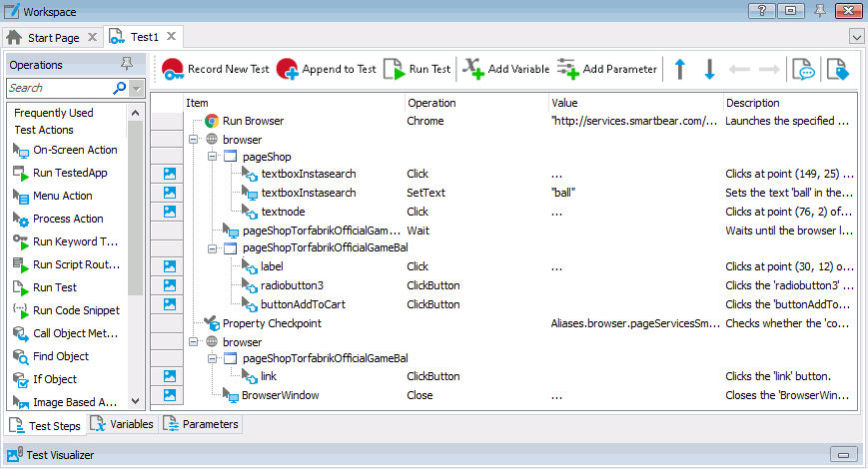
Task: Open image thumbnail for textnode row
Action: tap(170, 212)
